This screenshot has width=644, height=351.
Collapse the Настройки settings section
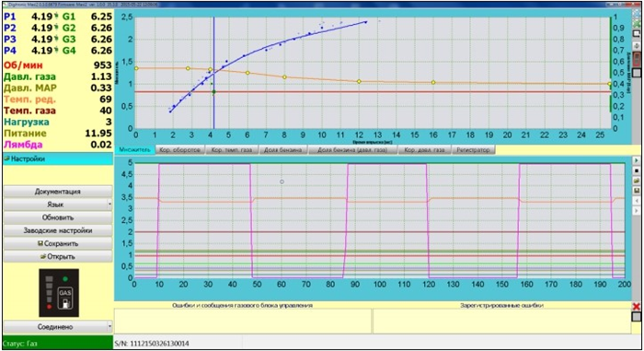57,158
